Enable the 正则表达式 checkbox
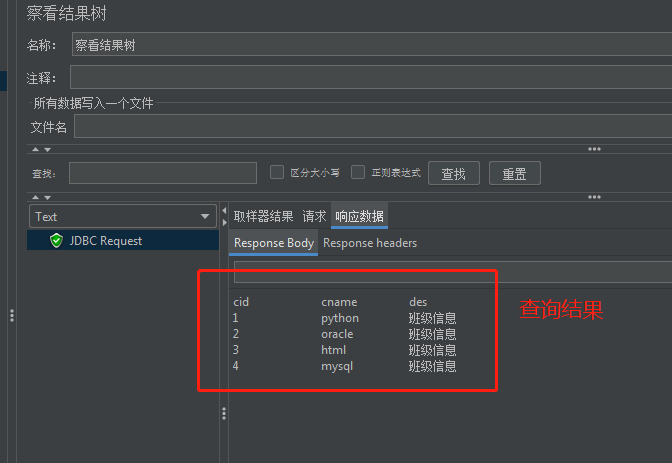Screen dimensions: 672x463 point(358,172)
